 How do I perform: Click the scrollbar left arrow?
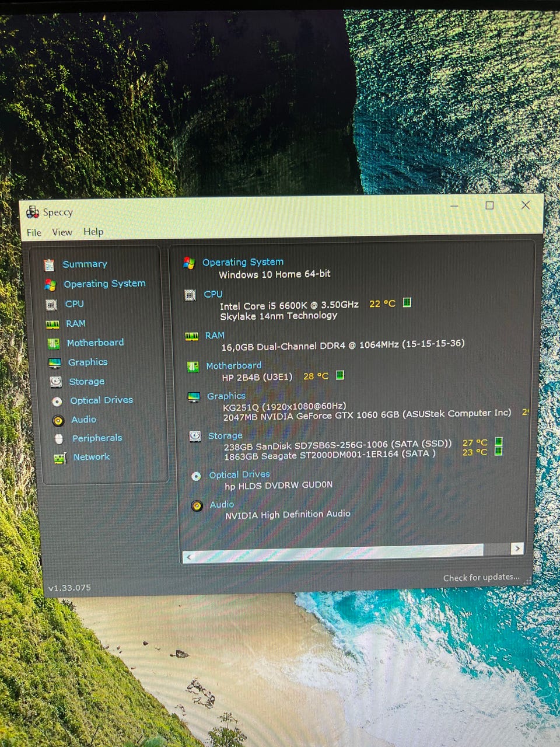(188, 557)
